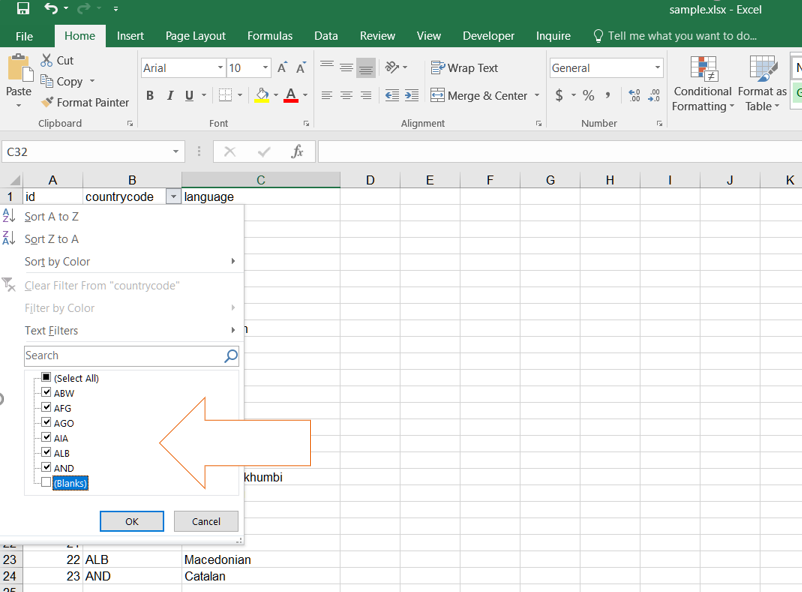Uncheck the ABW filter checkbox
Image resolution: width=802 pixels, height=592 pixels.
[x=46, y=393]
